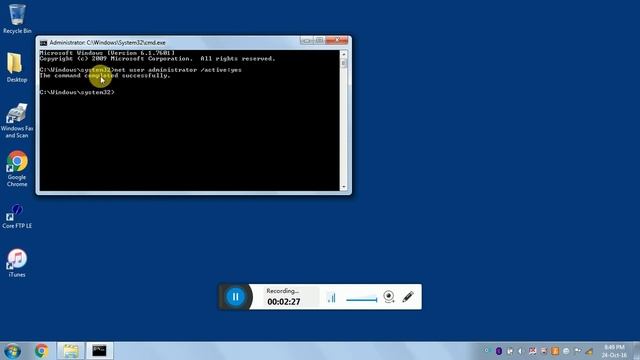Select the iTunes desktop shortcut
This screenshot has height=360, width=640.
coord(17,263)
